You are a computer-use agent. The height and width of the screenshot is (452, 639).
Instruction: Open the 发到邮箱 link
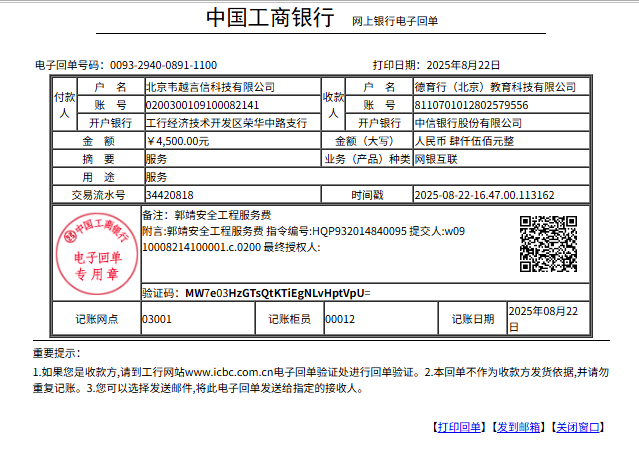pyautogui.click(x=518, y=427)
